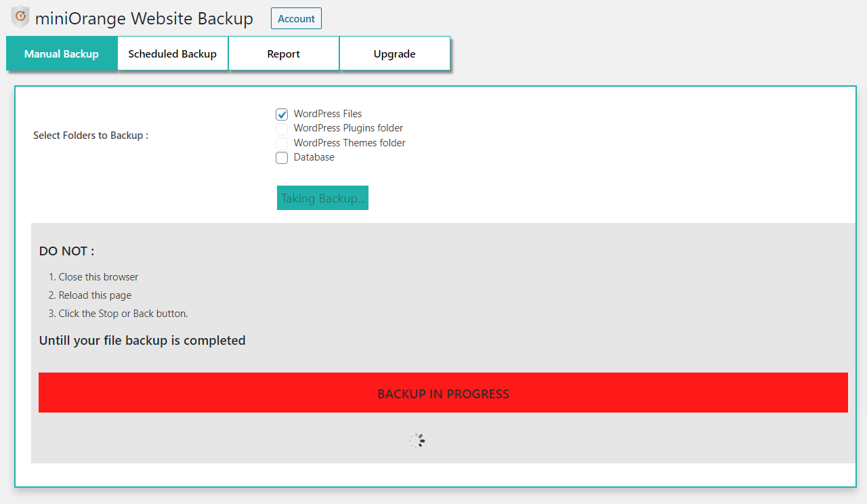Uncheck the WordPress Files checkbox
Screen dimensions: 867x504
[x=282, y=114]
